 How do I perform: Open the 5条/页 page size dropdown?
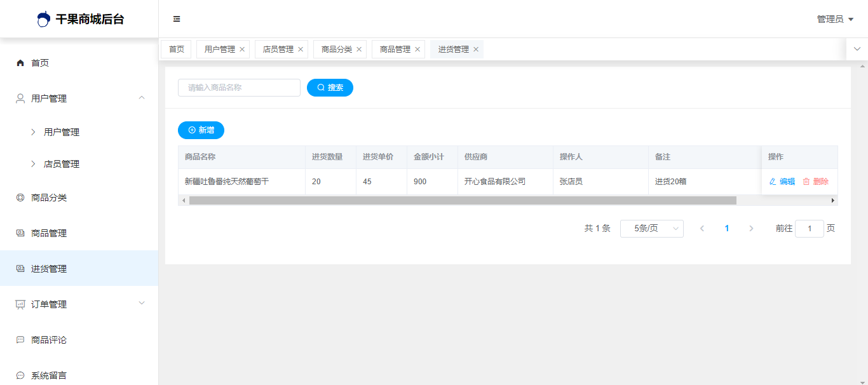[x=651, y=229]
